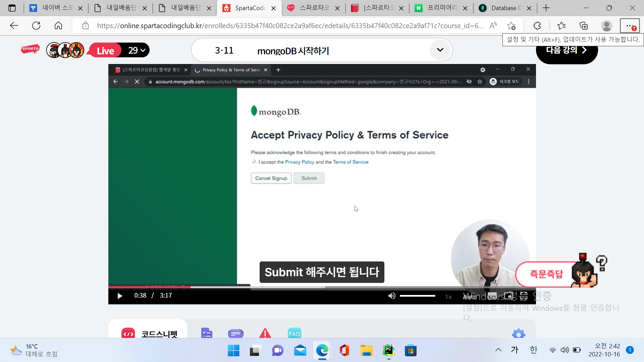Toggle Korean/English IME 한 indicator

533,350
